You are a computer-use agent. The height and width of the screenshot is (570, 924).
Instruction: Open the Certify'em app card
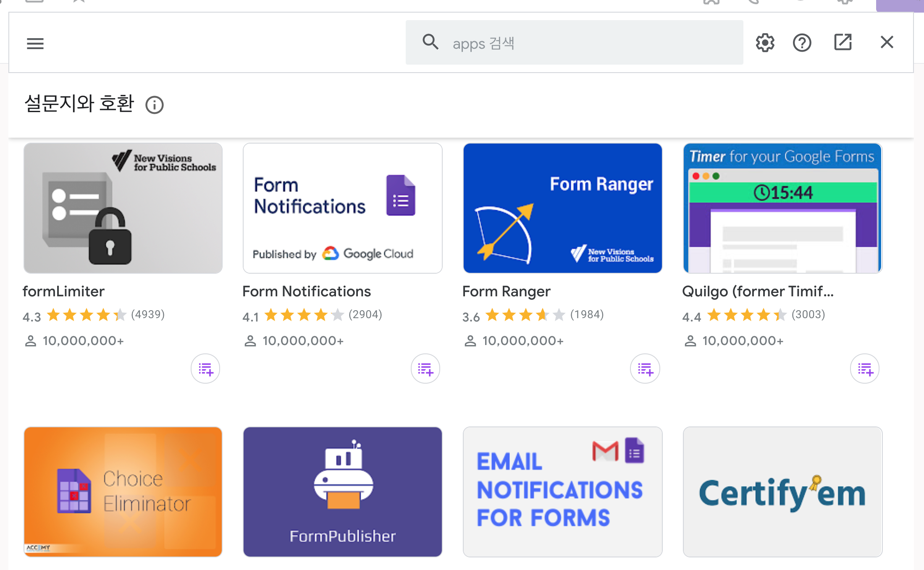pyautogui.click(x=782, y=492)
